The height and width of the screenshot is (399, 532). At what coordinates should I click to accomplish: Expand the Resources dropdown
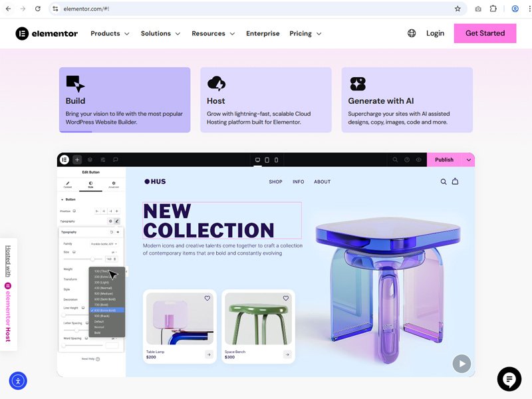pos(213,33)
